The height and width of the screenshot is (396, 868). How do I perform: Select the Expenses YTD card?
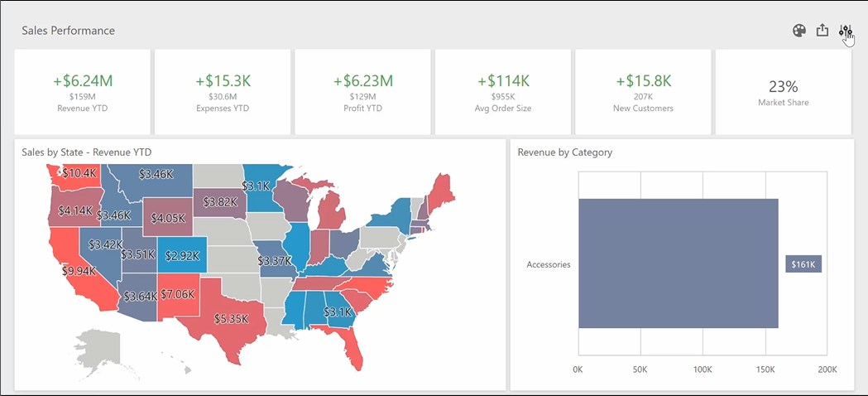coord(223,91)
